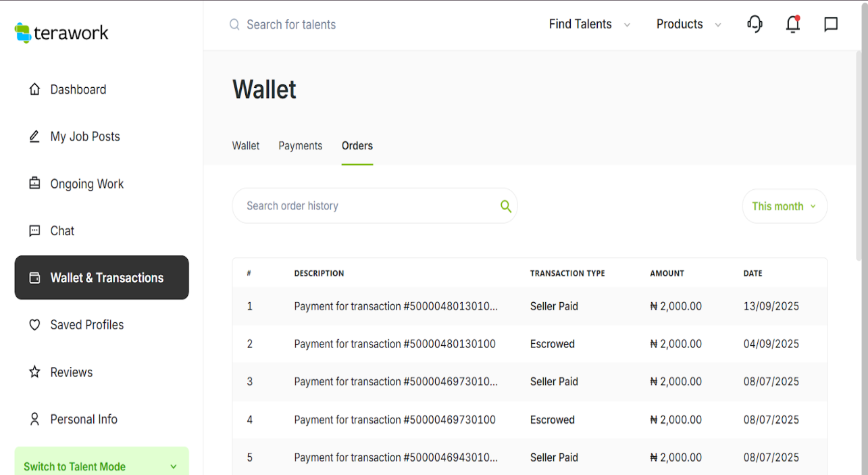Click the Saved Profiles heart icon

34,325
